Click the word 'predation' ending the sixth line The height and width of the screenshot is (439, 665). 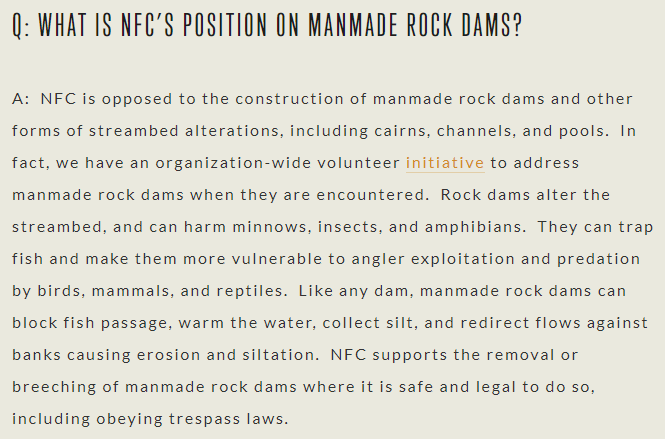click(x=598, y=259)
